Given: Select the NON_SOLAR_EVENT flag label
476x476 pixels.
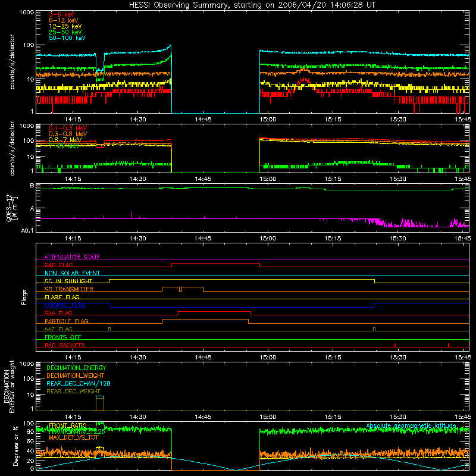Looking at the screenshot, I should click(72, 273).
